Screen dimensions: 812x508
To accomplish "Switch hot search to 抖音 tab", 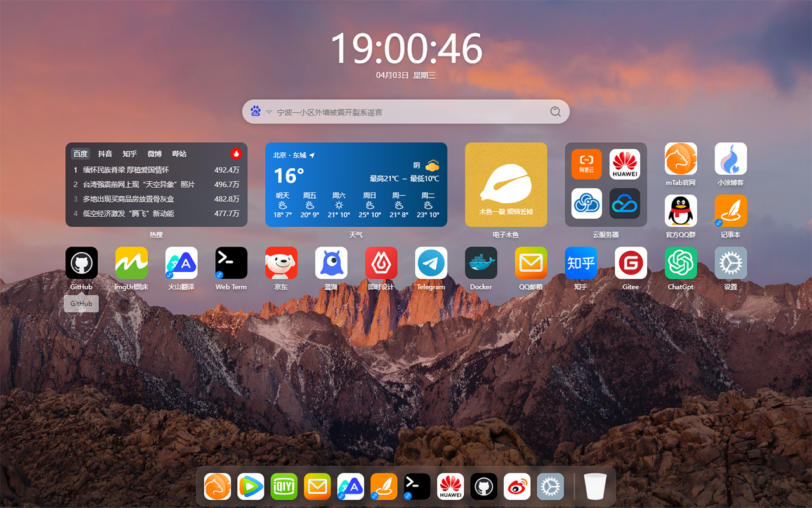I will click(x=105, y=154).
